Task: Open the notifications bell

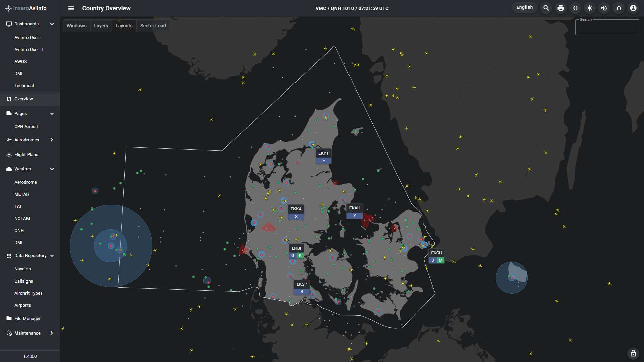Action: [x=619, y=8]
